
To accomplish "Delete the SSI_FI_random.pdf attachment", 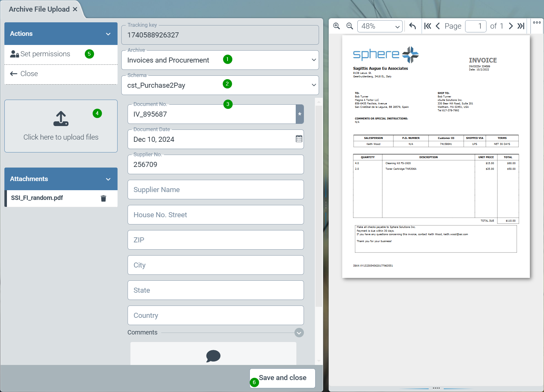I will pos(103,198).
